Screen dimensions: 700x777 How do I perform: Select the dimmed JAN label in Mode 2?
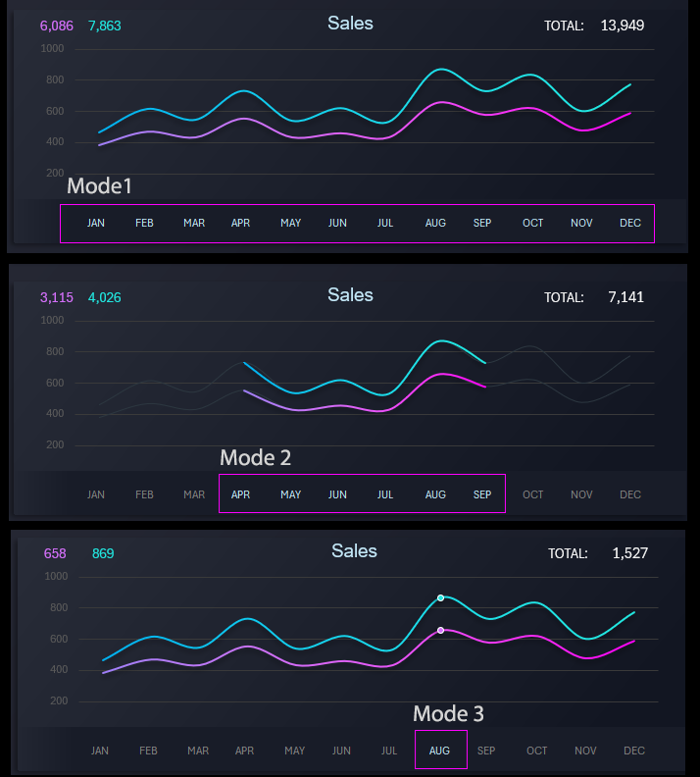[x=96, y=494]
